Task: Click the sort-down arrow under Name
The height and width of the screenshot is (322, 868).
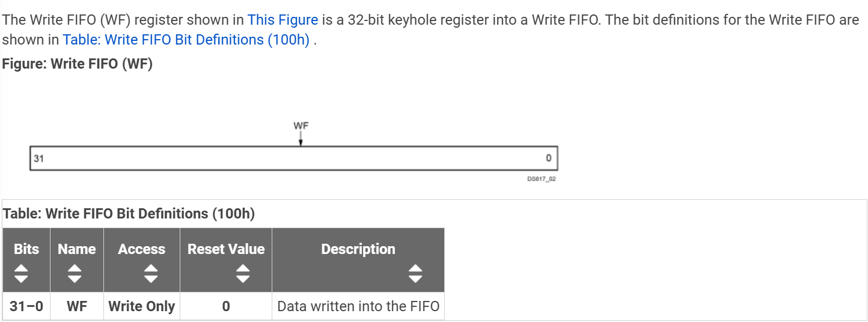Action: (x=74, y=279)
